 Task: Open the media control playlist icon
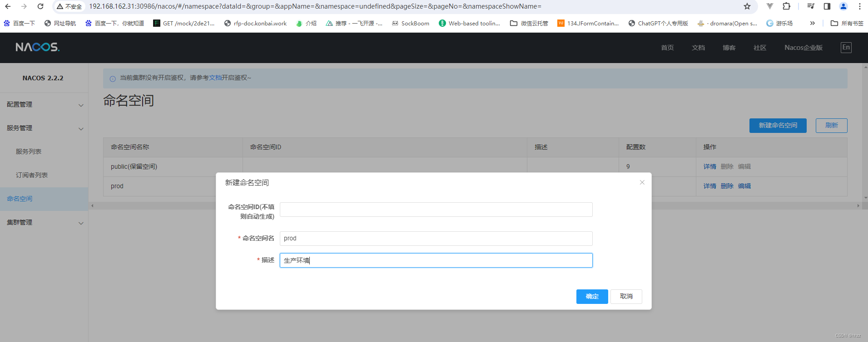tap(811, 6)
